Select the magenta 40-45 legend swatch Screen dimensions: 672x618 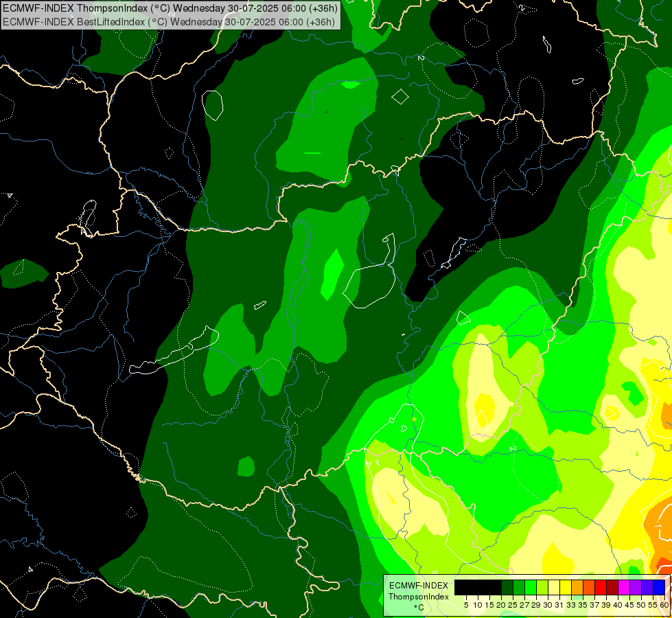point(624,587)
